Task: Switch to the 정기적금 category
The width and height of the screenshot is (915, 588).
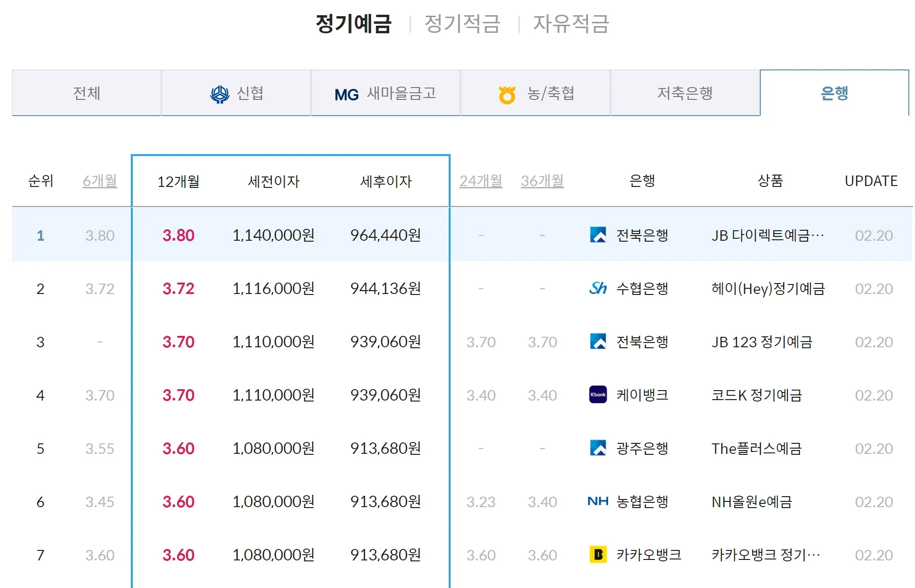Action: (462, 23)
